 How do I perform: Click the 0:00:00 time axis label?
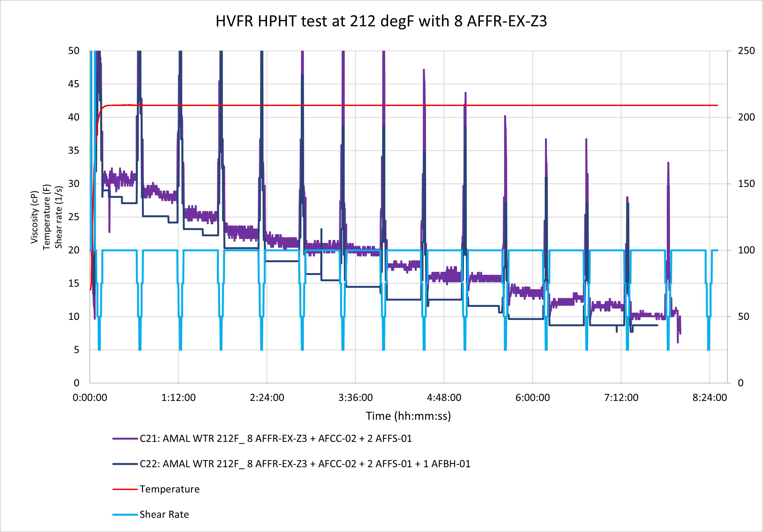coord(90,397)
